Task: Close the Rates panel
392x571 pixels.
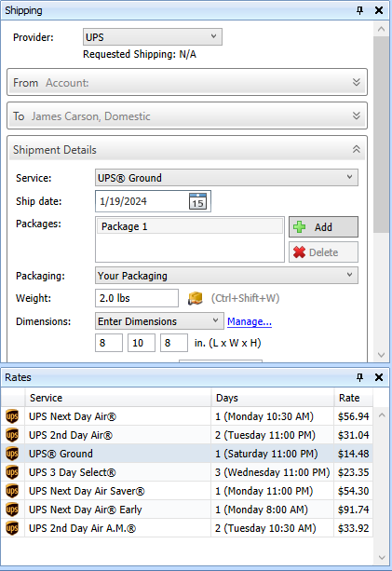Action: (x=379, y=377)
